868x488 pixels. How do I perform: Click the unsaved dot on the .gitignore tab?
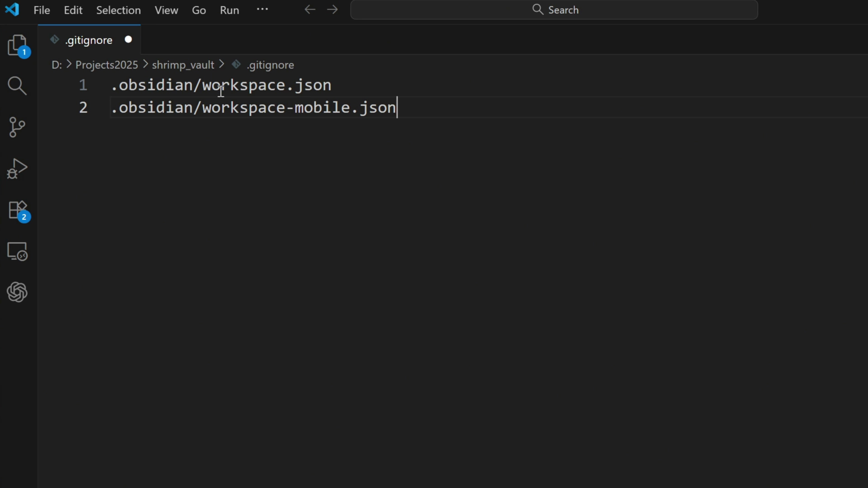point(128,40)
